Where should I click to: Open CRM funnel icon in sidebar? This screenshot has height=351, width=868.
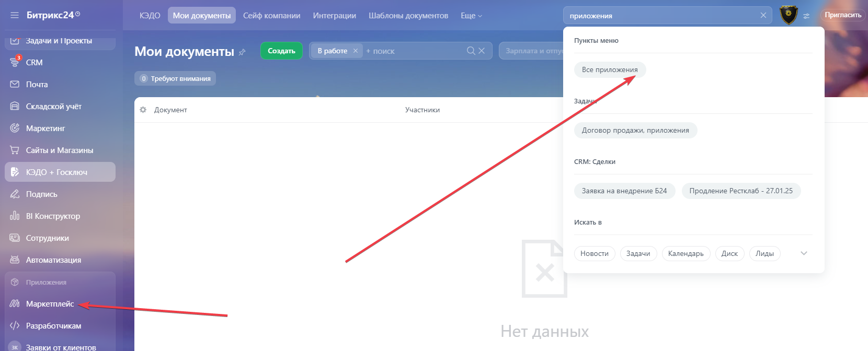[x=15, y=62]
